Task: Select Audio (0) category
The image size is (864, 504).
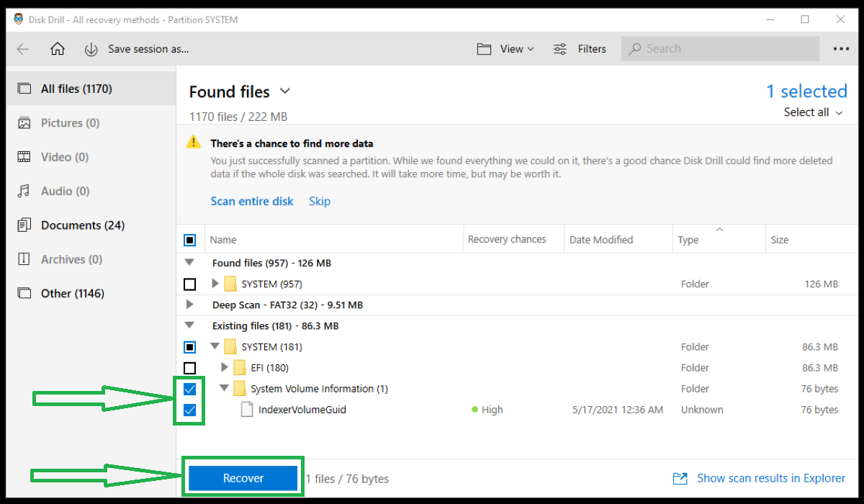Action: (91, 191)
